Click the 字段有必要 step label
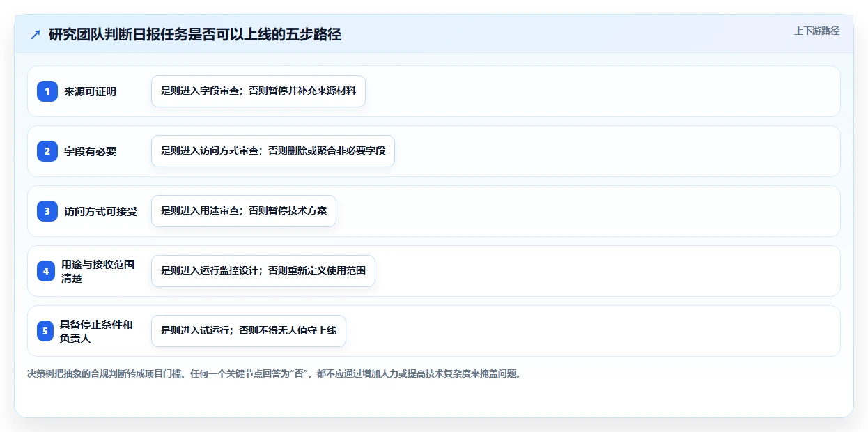The image size is (868, 432). [x=91, y=151]
